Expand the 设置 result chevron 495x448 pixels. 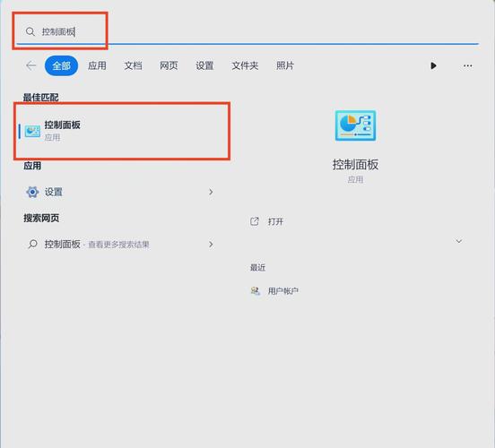211,192
